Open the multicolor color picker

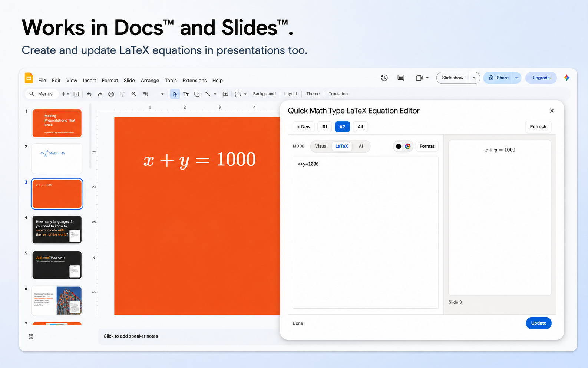click(407, 146)
